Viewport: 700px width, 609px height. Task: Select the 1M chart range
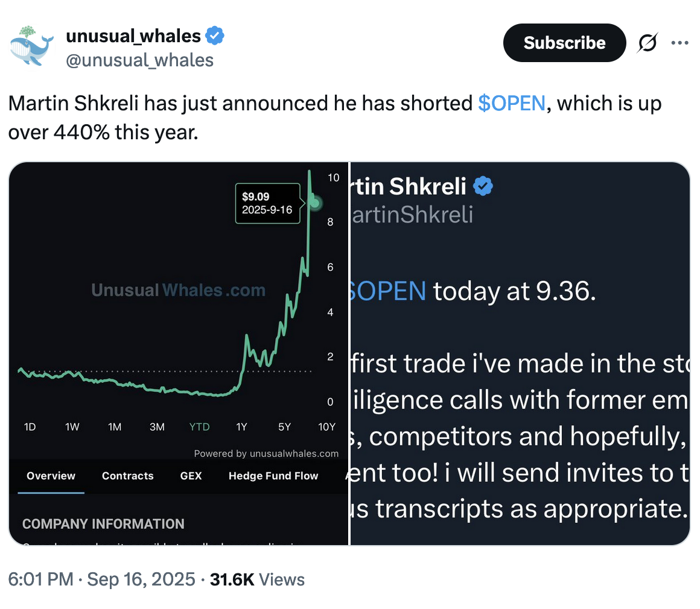coord(115,427)
